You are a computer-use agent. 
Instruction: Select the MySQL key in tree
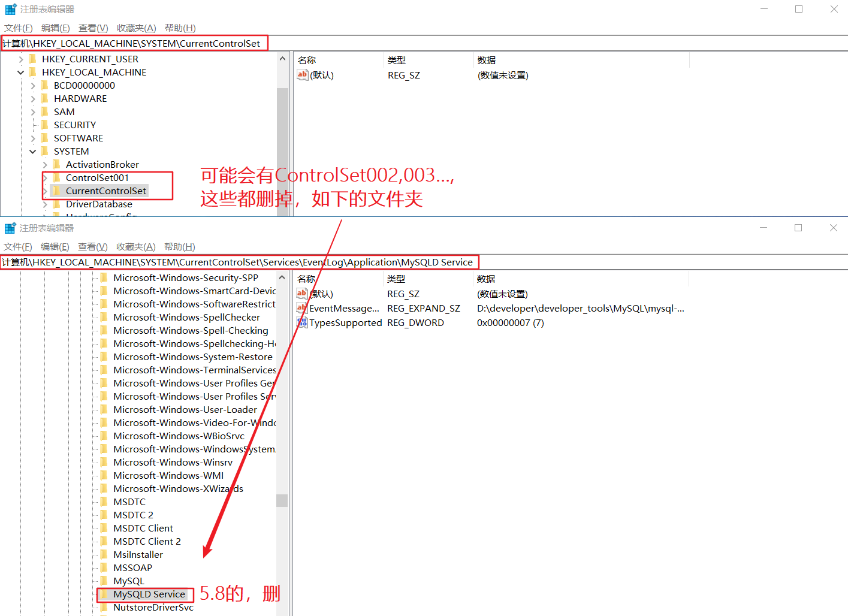point(128,581)
